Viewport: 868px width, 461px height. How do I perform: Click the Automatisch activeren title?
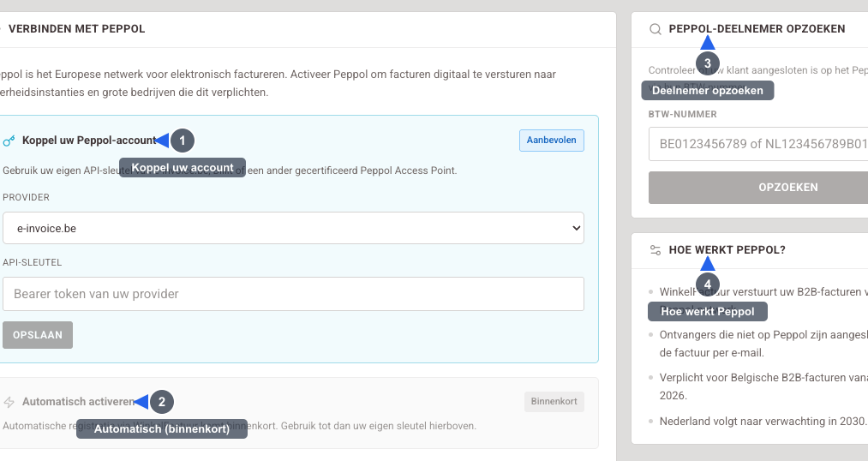click(78, 402)
